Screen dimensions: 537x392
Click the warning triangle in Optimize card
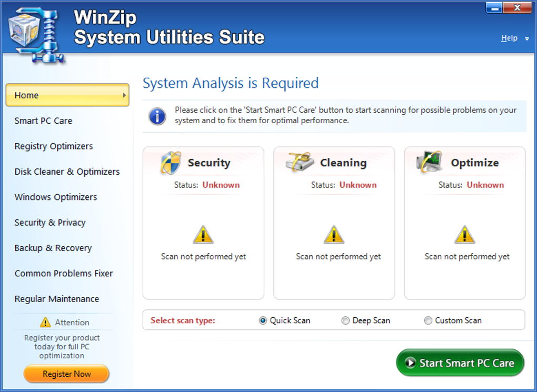pyautogui.click(x=465, y=235)
